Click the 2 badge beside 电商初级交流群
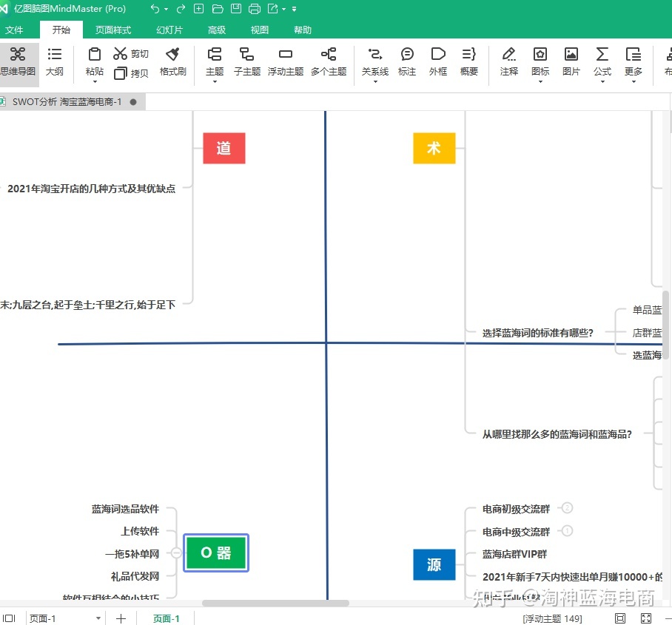 [567, 507]
